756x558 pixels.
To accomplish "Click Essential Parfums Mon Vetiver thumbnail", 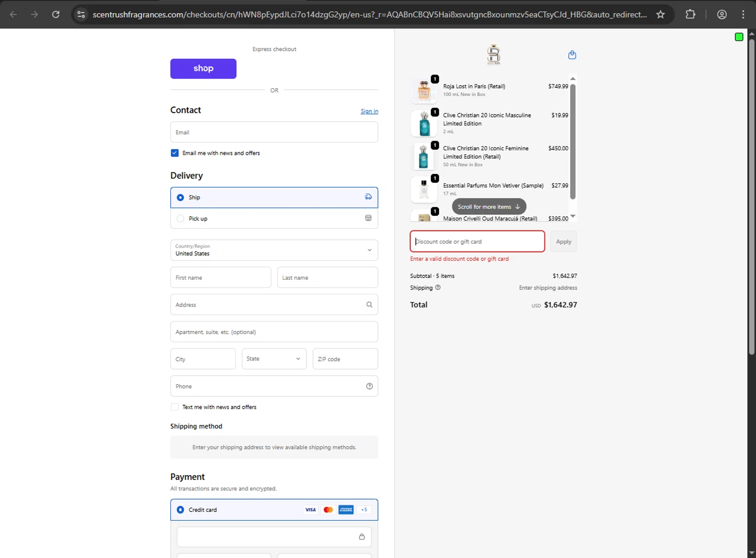I will point(424,190).
